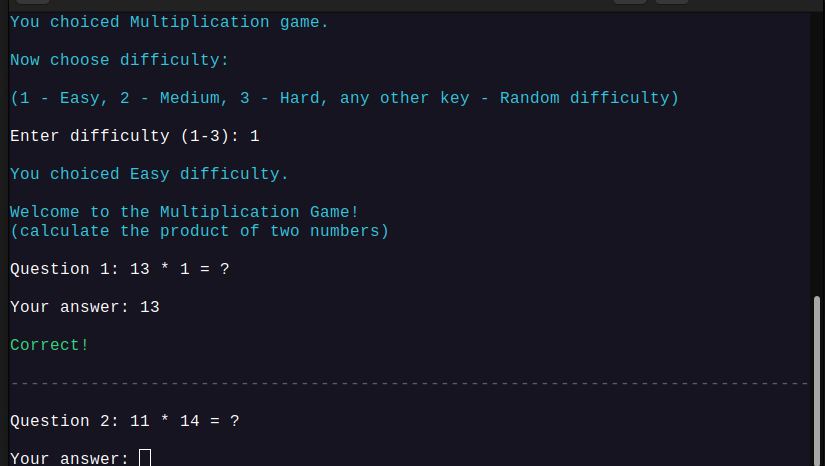Click the scrollbar track above the thumb
This screenshot has height=466, width=825.
(x=817, y=150)
